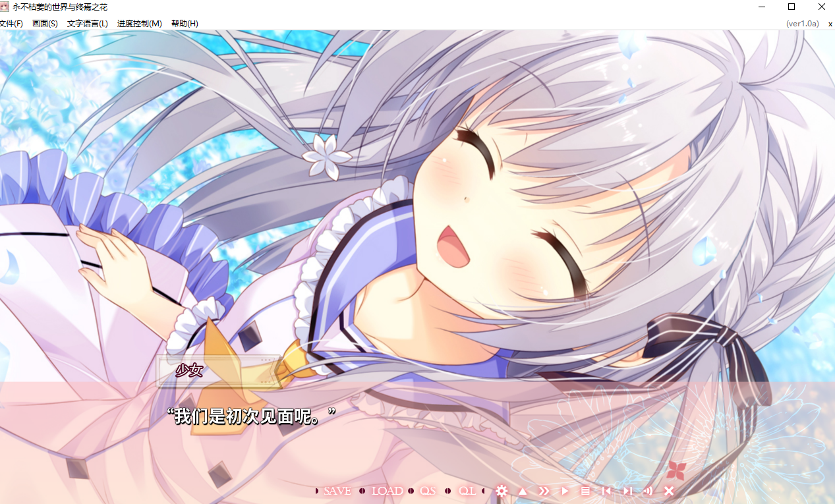The height and width of the screenshot is (504, 835).
Task: Activate skip mode with the fast-forward icon
Action: [544, 490]
